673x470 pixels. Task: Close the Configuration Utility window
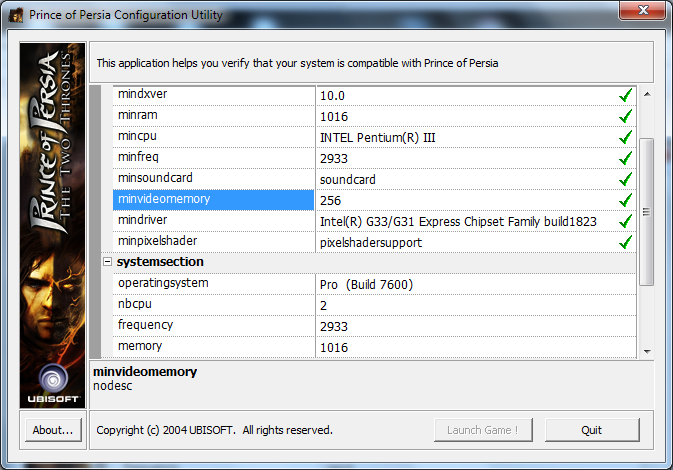tap(643, 10)
